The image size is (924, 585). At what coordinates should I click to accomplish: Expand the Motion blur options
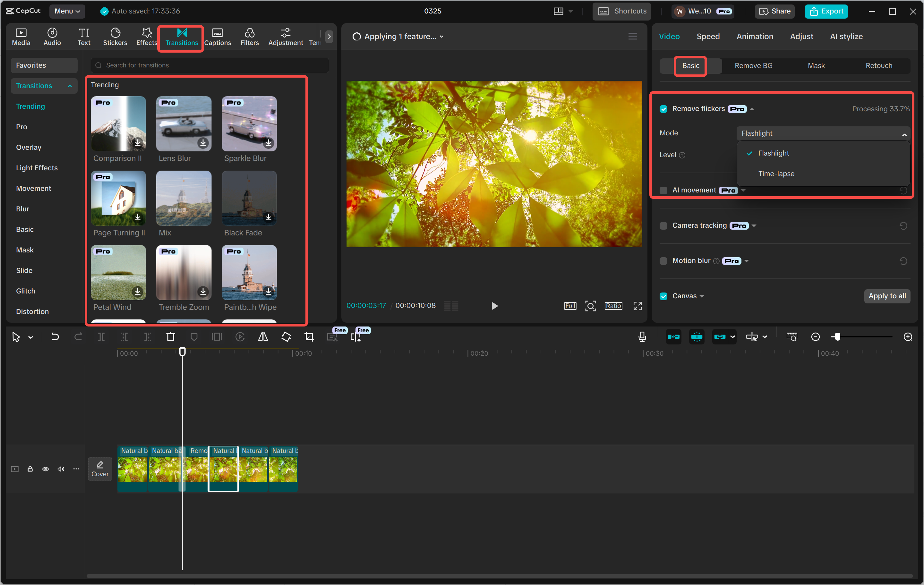(x=746, y=261)
